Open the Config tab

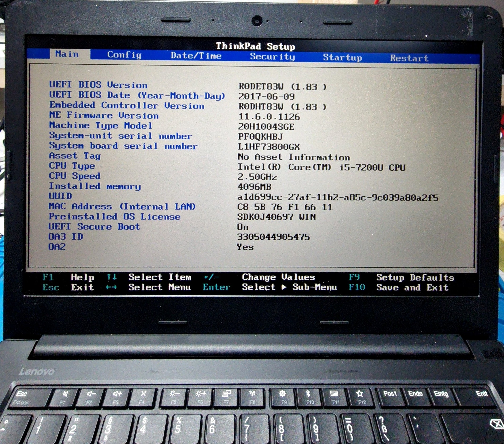(125, 55)
